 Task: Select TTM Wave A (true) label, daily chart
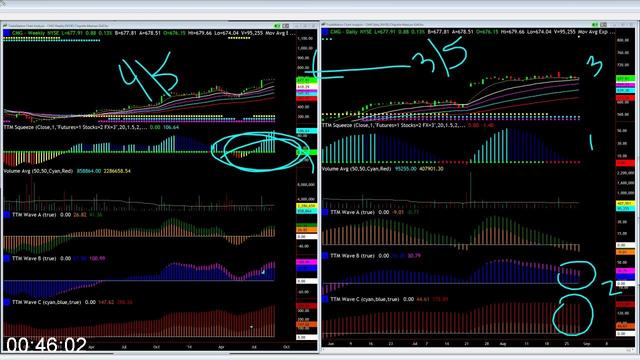[x=353, y=212]
